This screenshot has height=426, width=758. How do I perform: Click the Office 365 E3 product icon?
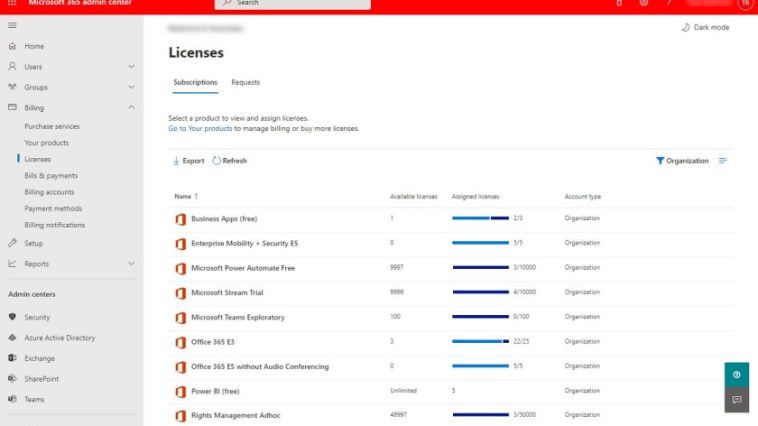[181, 342]
